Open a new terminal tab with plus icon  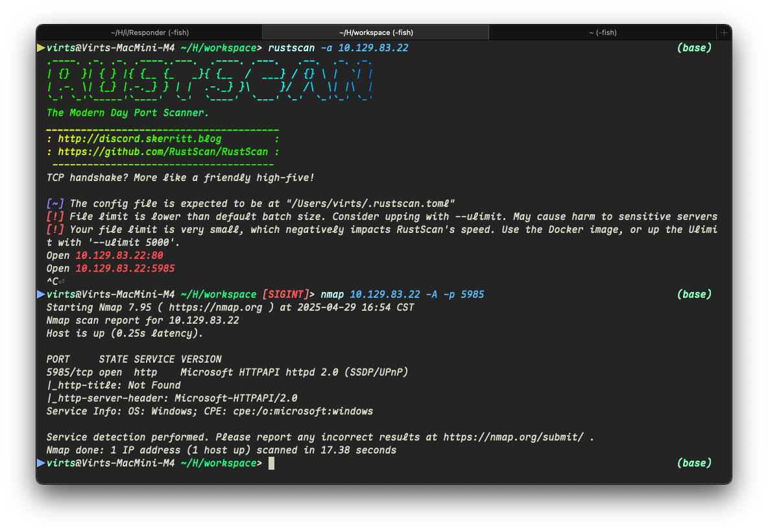723,33
